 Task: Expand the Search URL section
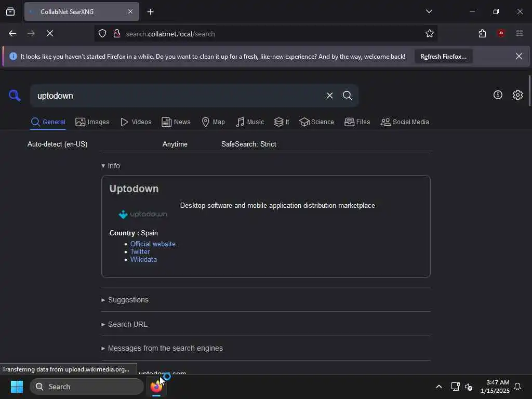click(124, 324)
